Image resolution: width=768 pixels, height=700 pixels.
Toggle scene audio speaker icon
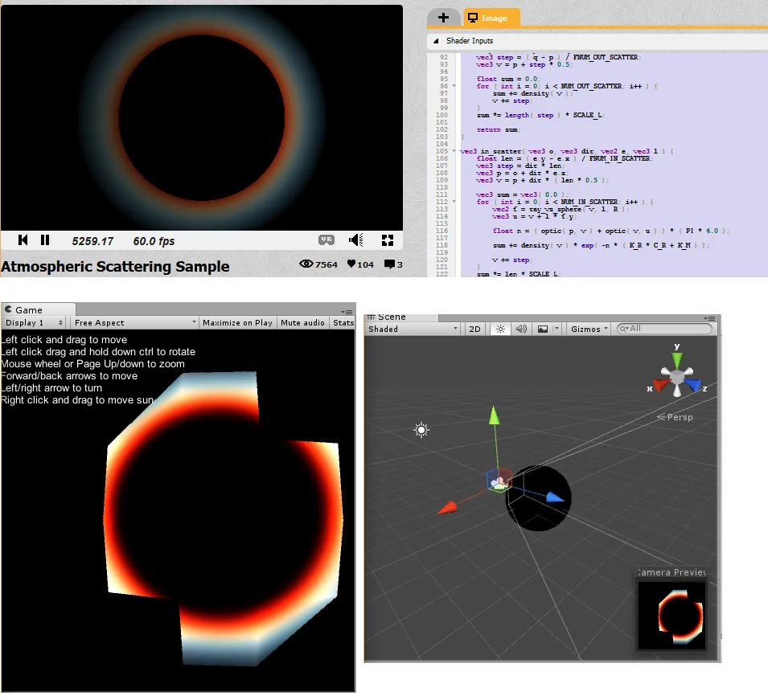520,329
